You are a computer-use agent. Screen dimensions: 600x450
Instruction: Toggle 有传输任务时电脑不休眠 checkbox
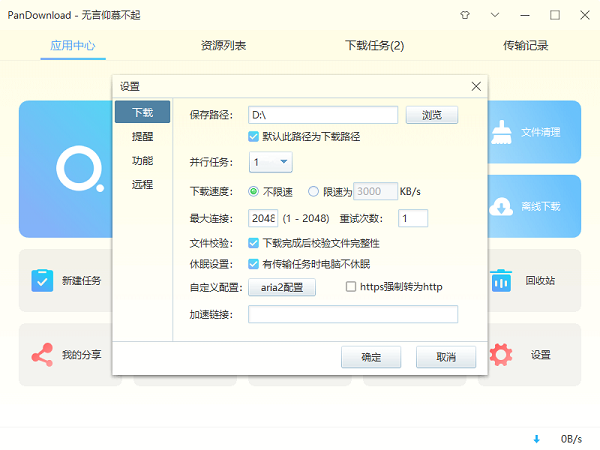click(253, 264)
